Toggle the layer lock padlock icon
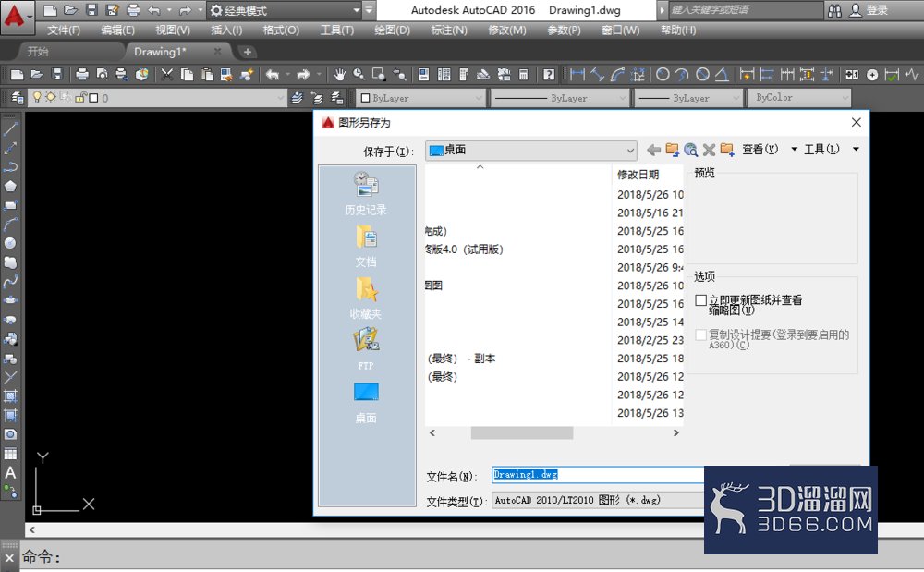This screenshot has height=572, width=924. tap(80, 97)
